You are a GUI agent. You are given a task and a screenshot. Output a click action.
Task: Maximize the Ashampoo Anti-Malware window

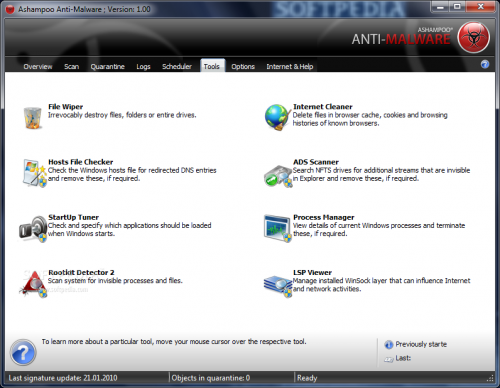457,7
